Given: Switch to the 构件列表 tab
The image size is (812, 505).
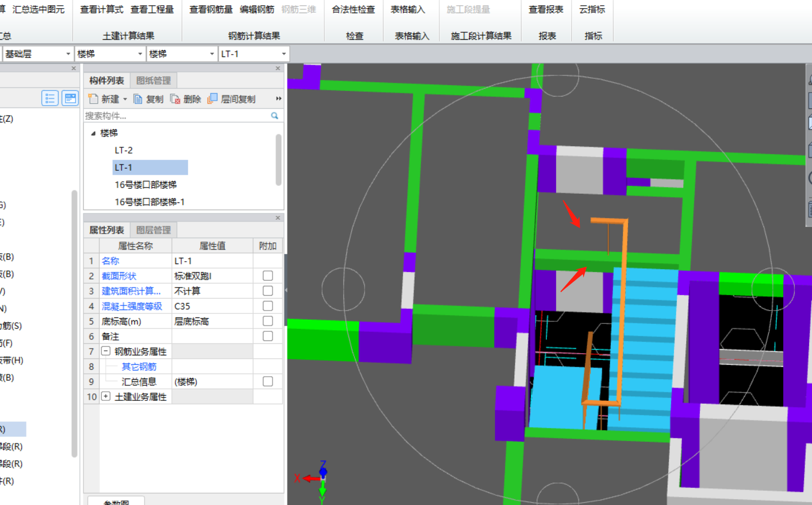Looking at the screenshot, I should pyautogui.click(x=106, y=81).
